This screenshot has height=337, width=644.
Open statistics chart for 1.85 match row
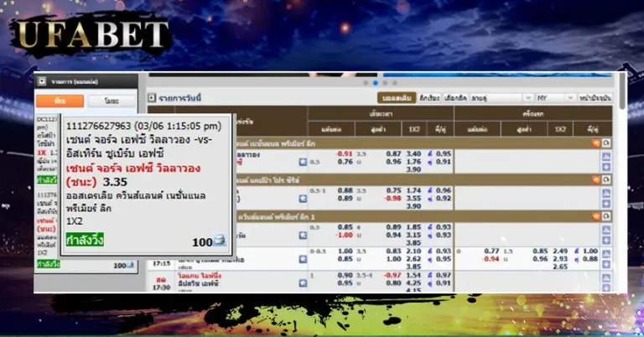[606, 230]
